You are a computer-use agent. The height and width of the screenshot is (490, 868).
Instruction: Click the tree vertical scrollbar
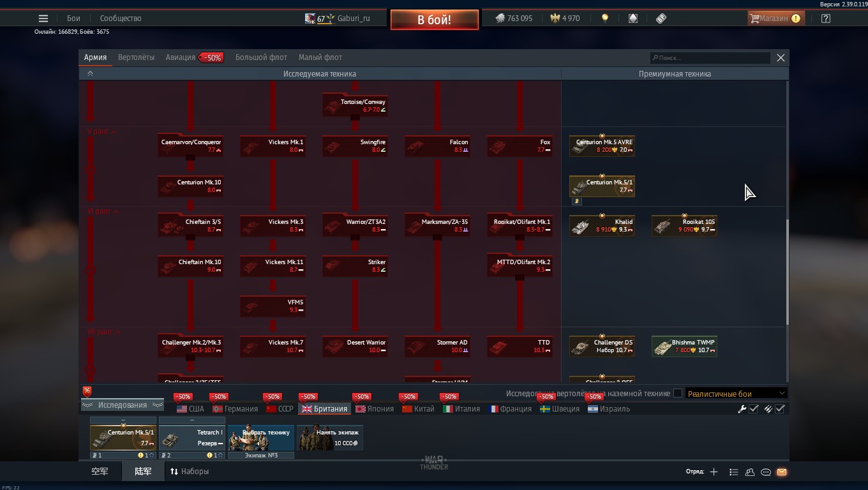point(787,272)
